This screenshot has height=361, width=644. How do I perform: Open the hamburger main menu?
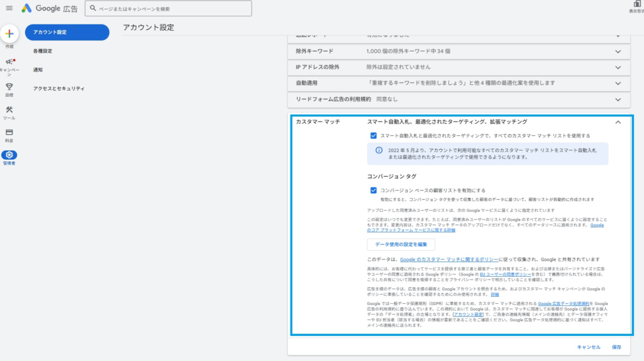coord(9,8)
